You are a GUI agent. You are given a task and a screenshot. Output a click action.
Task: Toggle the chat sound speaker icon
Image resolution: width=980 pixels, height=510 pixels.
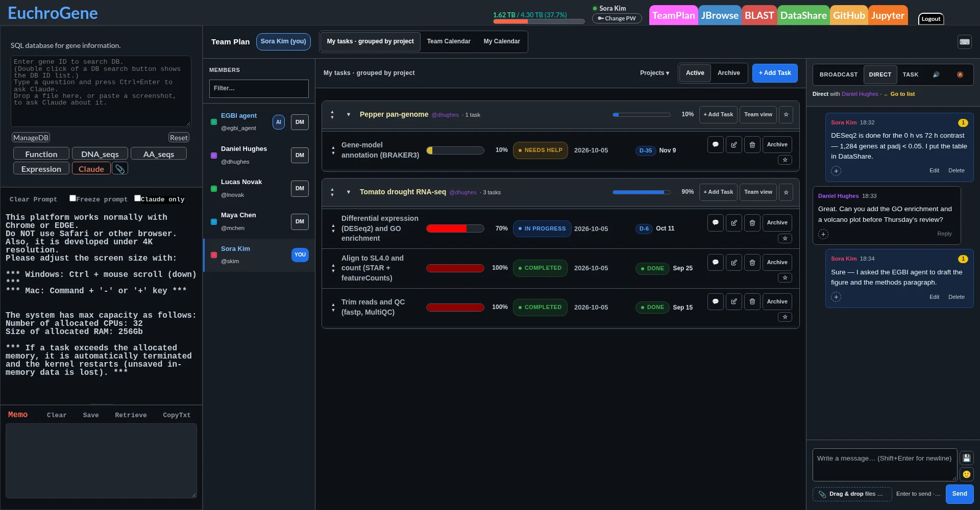click(x=936, y=74)
